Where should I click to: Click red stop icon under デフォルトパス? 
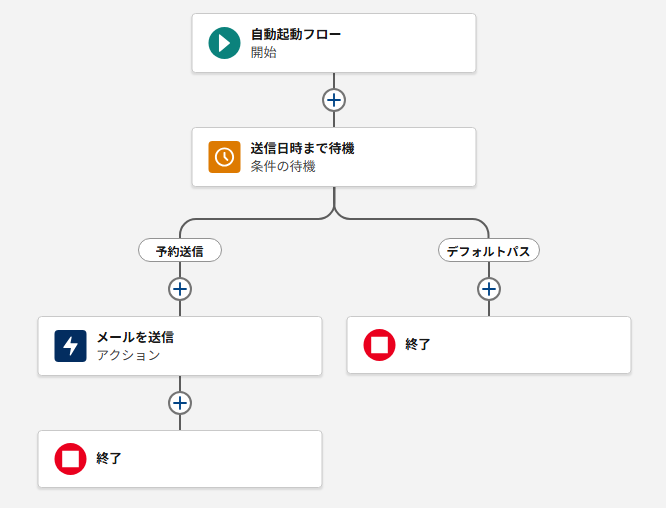[x=379, y=345]
